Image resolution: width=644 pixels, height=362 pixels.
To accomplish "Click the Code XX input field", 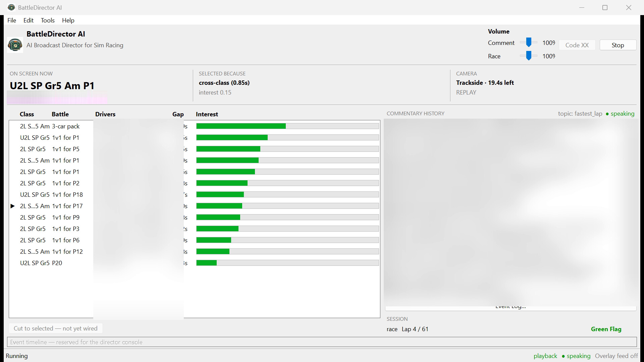I will tap(577, 45).
